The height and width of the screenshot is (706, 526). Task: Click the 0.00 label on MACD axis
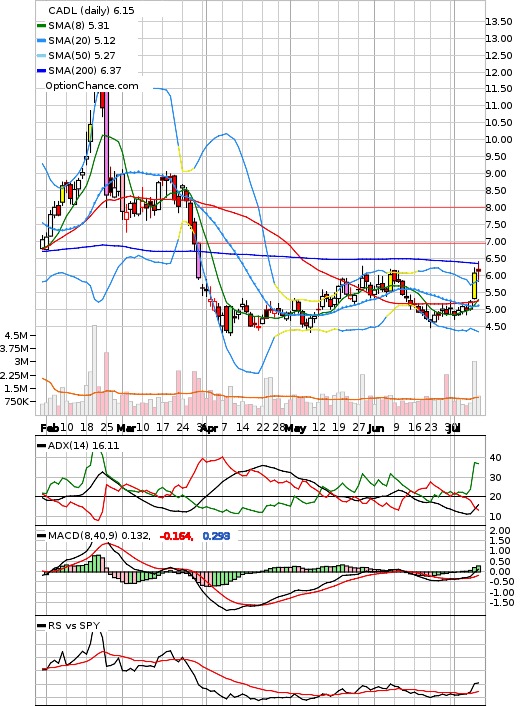coord(500,572)
